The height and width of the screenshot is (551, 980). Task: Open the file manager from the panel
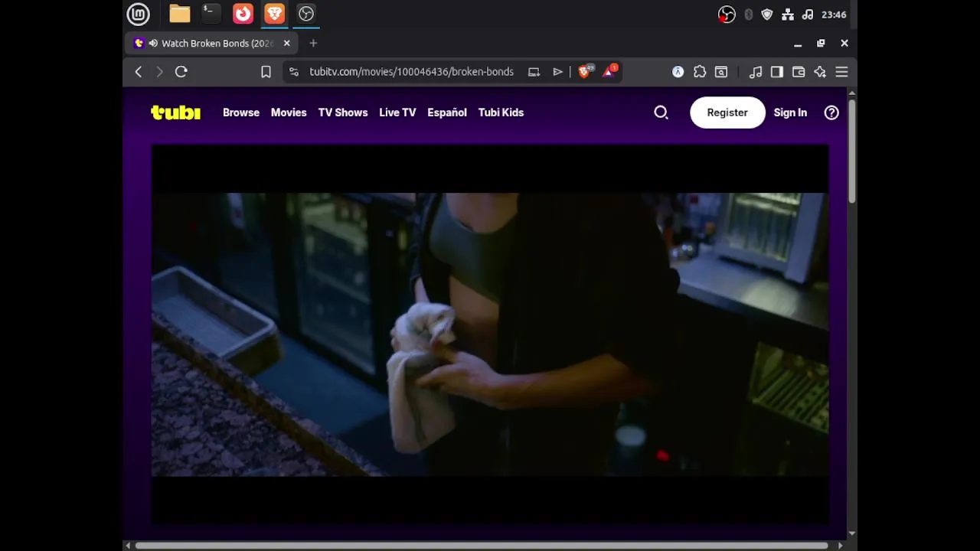(x=180, y=14)
